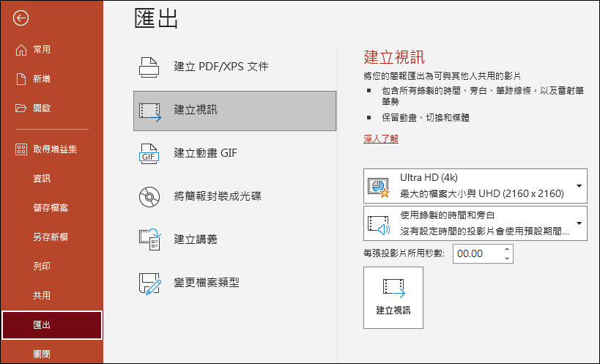Select 資訊 in the sidebar menu
The height and width of the screenshot is (364, 600).
click(x=42, y=179)
